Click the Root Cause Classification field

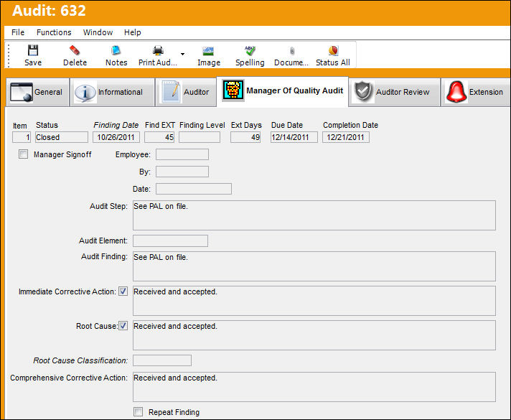pyautogui.click(x=162, y=360)
